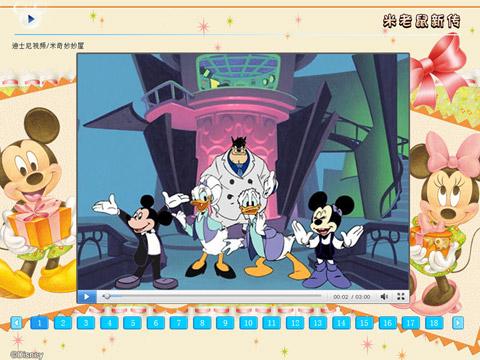Screen dimensions: 480x360
Task: Select episode 6 button
Action: tap(156, 323)
